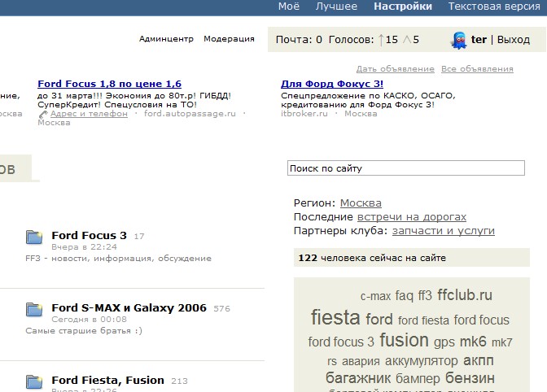
Task: Open встречи на дорогах link
Action: [x=412, y=217]
